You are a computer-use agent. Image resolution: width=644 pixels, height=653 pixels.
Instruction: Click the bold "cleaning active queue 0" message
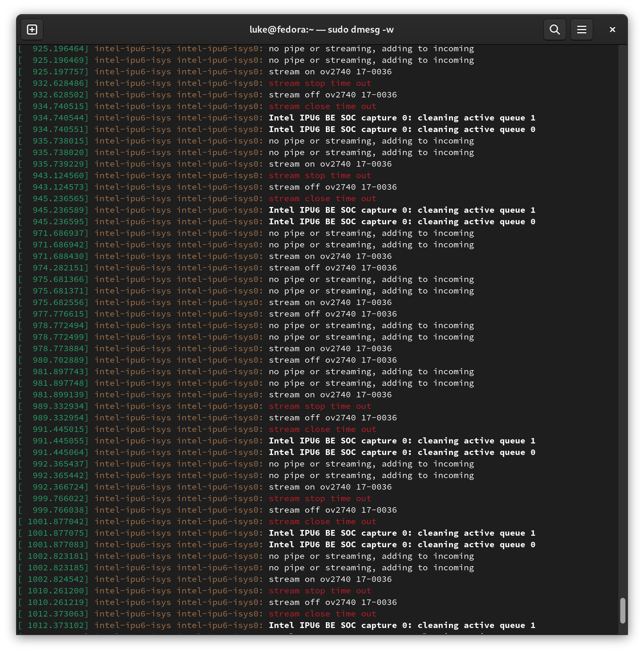pos(476,129)
